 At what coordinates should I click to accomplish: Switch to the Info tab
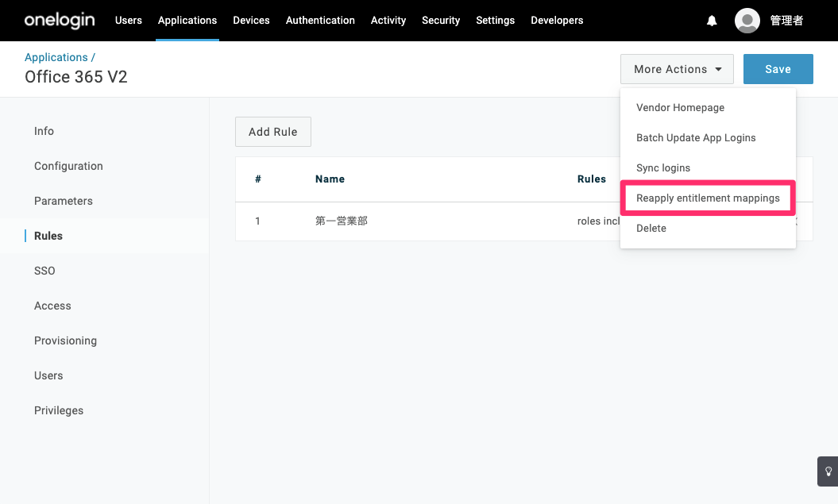click(x=44, y=131)
